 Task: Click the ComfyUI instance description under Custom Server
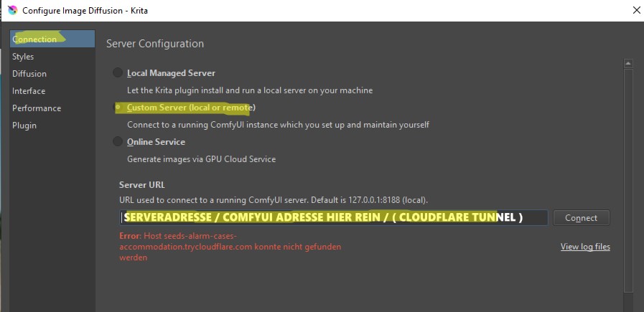tap(278, 125)
